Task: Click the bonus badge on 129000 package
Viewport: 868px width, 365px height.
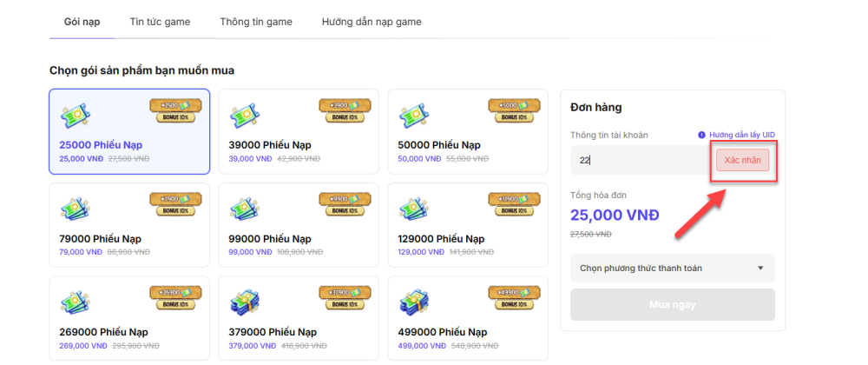Action: click(x=514, y=204)
